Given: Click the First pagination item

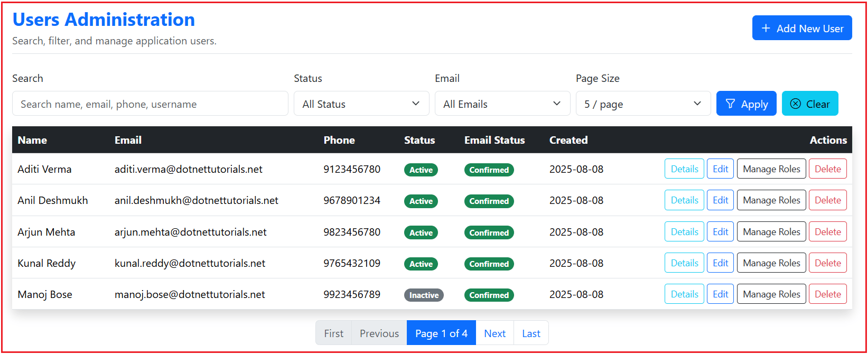Looking at the screenshot, I should pyautogui.click(x=333, y=333).
